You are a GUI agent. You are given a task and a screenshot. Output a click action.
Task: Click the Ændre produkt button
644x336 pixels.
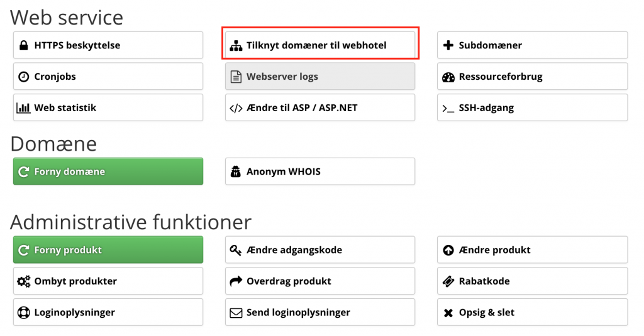tap(532, 250)
